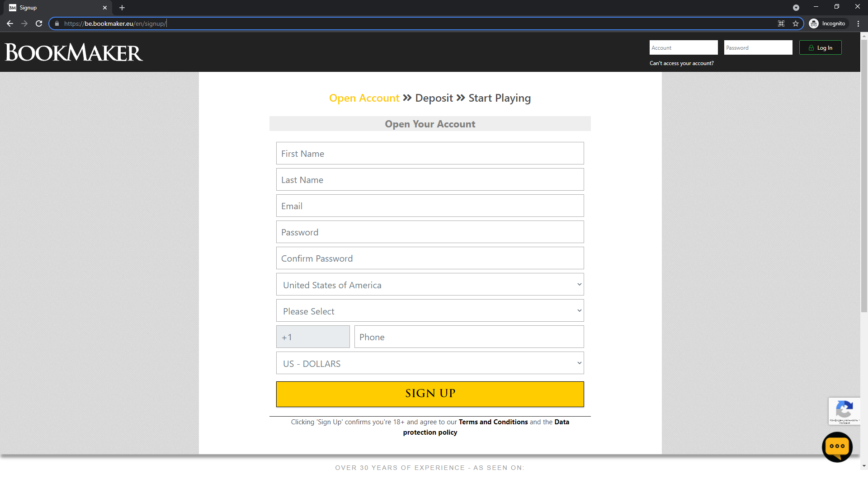The image size is (868, 488).
Task: Click the Log In button
Action: [x=821, y=47]
